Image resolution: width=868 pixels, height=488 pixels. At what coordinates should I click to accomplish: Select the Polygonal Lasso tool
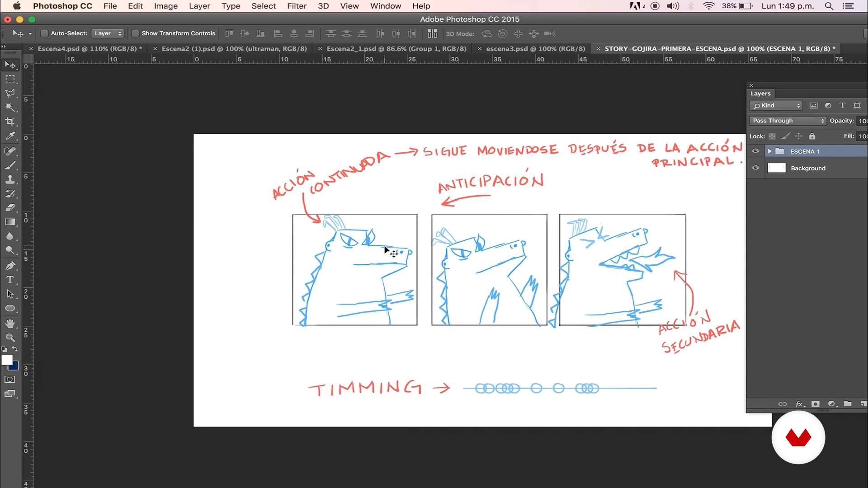[10, 93]
